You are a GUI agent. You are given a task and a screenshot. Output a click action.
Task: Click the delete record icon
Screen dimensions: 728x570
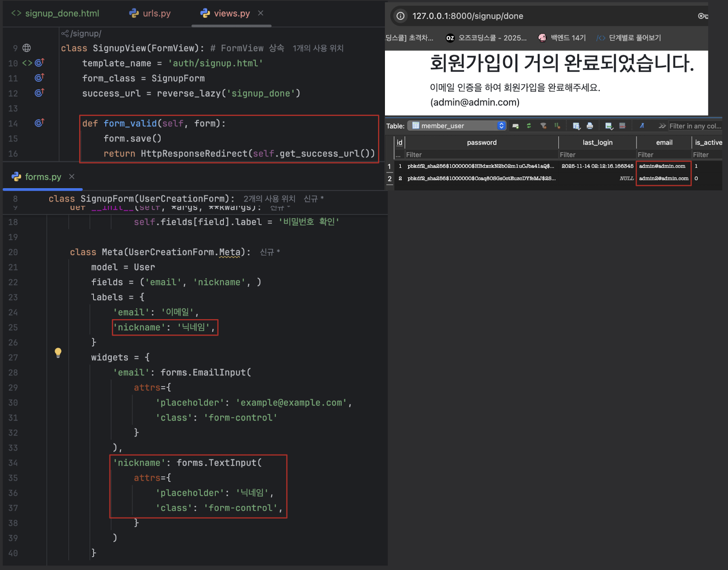coord(622,126)
